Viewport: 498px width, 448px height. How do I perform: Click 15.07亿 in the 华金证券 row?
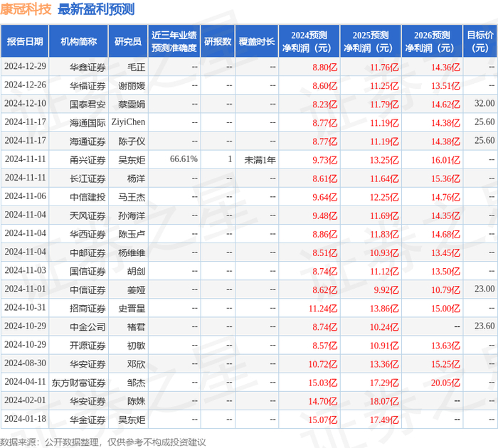click(323, 420)
